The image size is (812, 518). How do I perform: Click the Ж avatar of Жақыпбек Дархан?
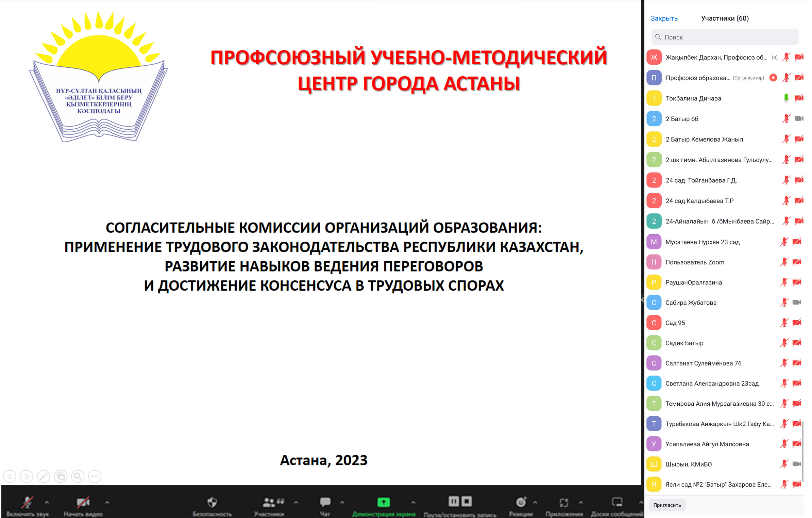654,57
